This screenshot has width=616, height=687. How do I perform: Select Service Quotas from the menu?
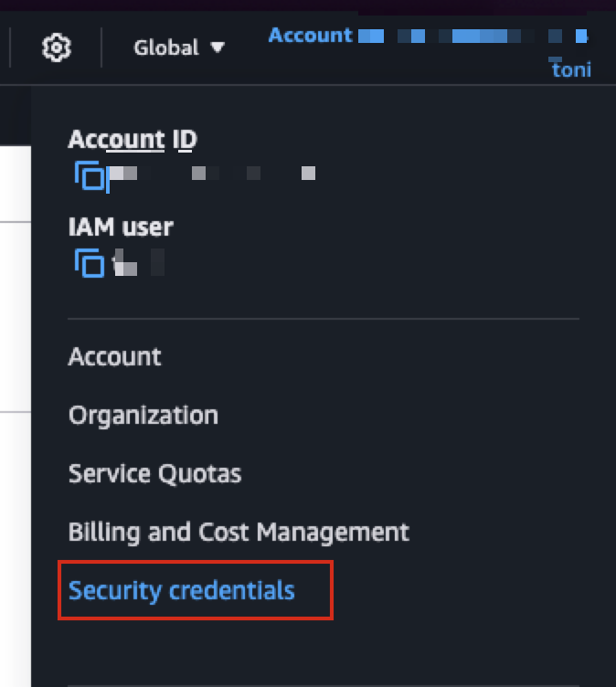coord(155,474)
